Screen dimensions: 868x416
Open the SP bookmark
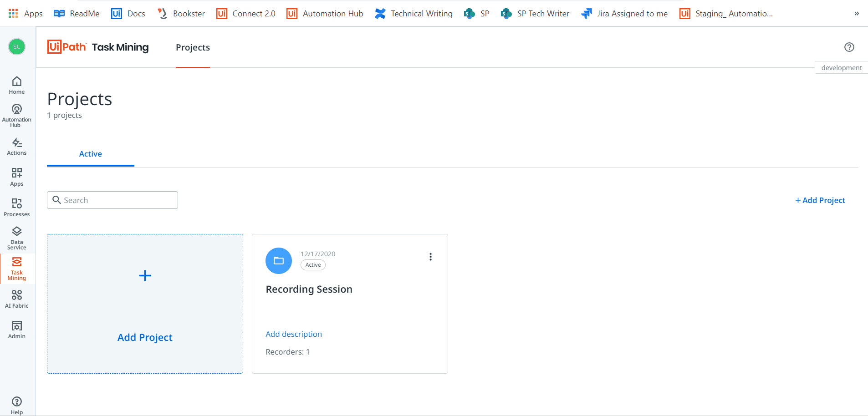tap(476, 13)
